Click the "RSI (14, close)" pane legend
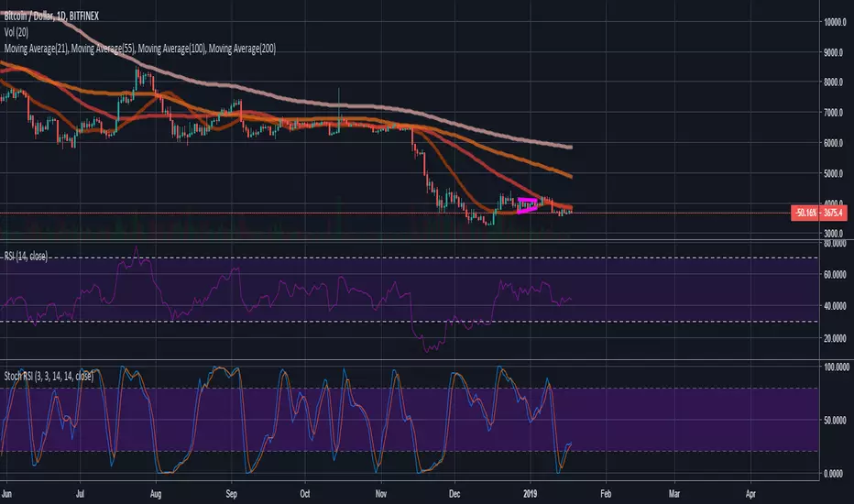 26,256
